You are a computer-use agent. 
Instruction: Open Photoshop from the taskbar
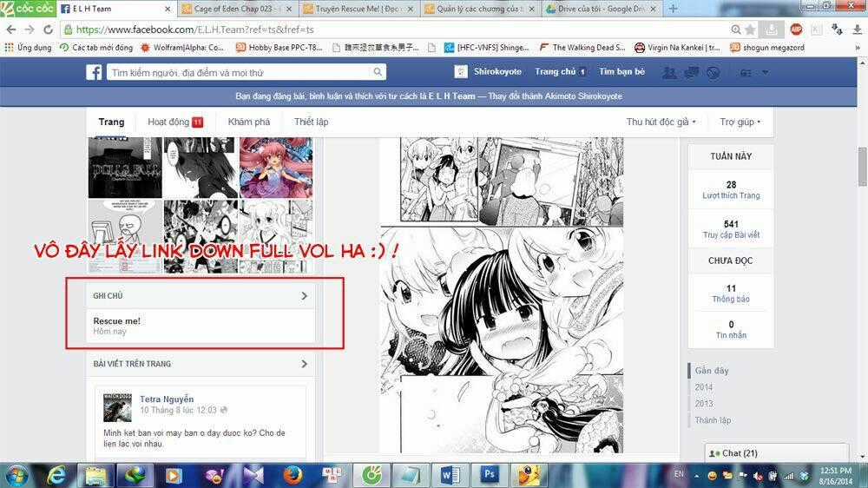point(489,475)
